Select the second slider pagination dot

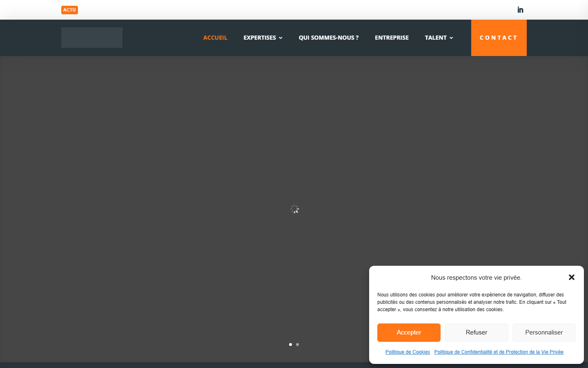297,344
